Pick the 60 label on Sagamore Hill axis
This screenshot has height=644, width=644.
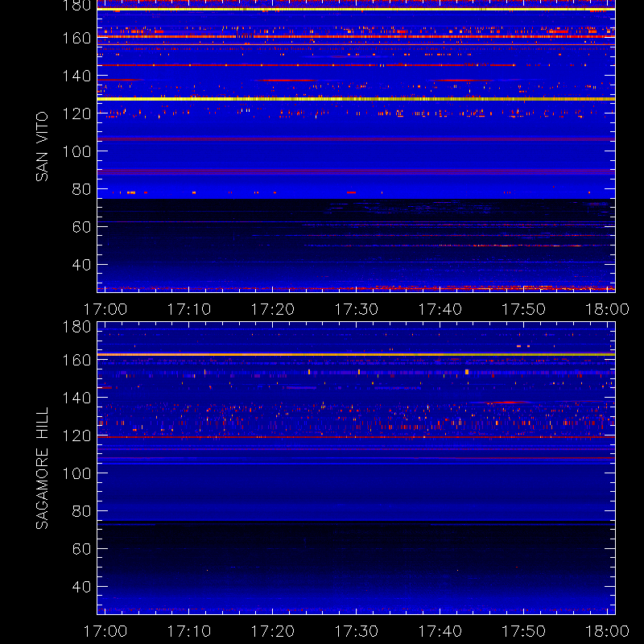point(81,549)
